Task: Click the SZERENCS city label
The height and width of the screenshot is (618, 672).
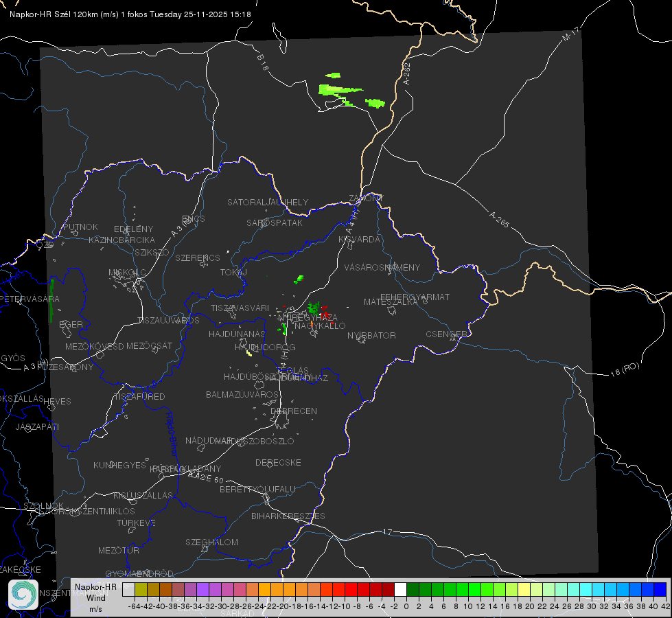Action: 198,257
